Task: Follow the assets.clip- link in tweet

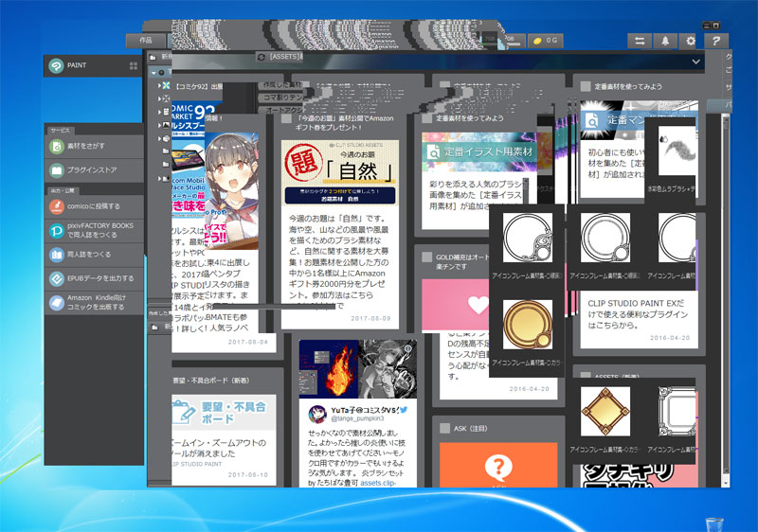Action: [x=378, y=483]
